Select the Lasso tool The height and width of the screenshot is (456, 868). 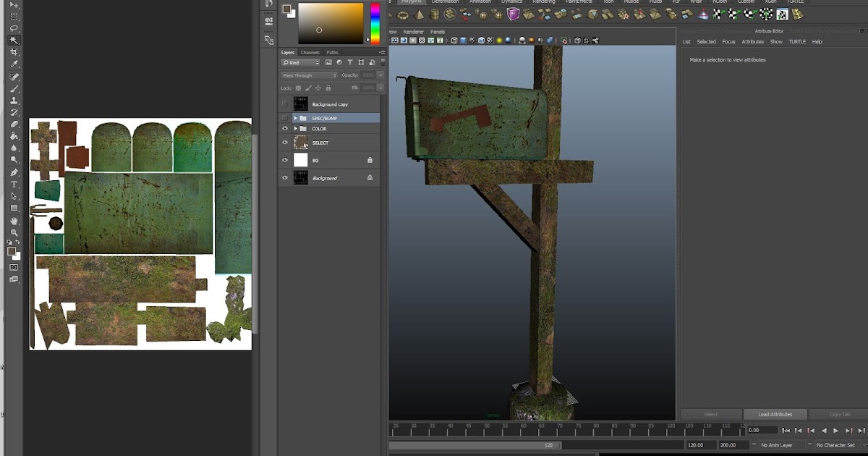pos(14,28)
